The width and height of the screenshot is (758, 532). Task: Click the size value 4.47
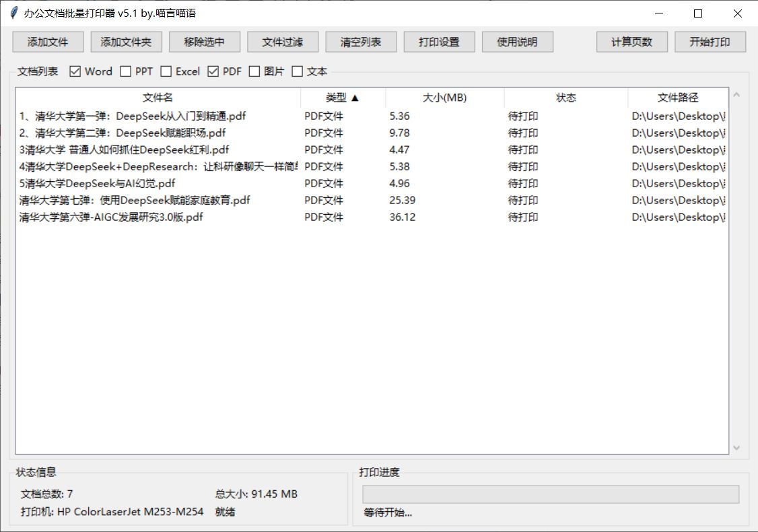(x=399, y=150)
